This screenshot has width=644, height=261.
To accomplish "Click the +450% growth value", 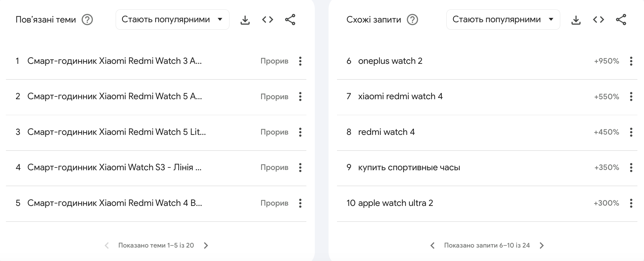I will (x=606, y=132).
